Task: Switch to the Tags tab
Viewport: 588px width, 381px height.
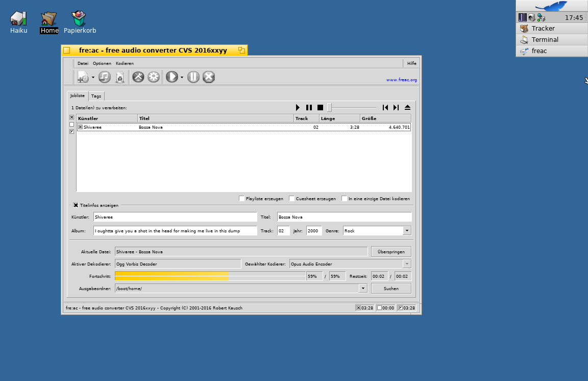Action: [96, 96]
